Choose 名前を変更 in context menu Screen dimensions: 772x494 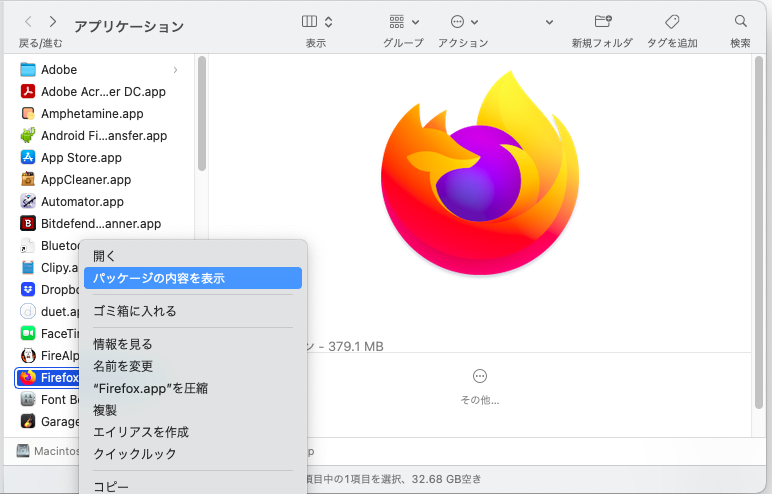[x=193, y=366]
